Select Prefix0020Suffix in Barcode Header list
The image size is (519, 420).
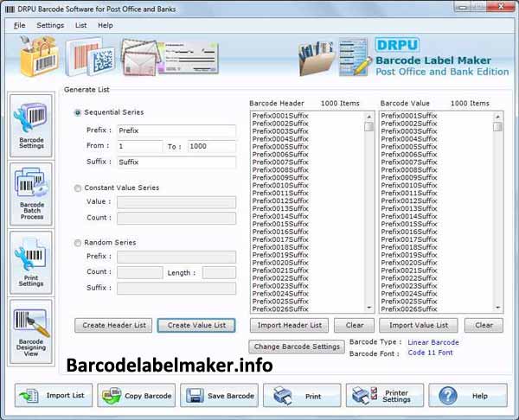(280, 263)
